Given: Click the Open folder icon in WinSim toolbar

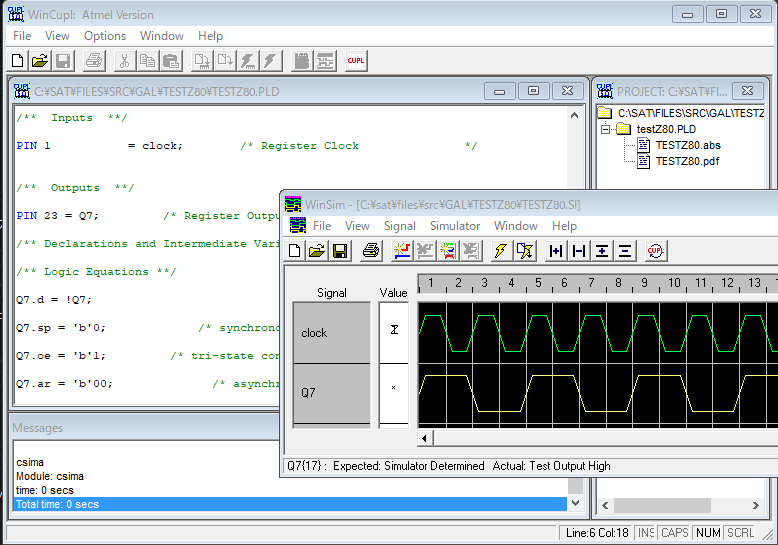Looking at the screenshot, I should click(317, 251).
